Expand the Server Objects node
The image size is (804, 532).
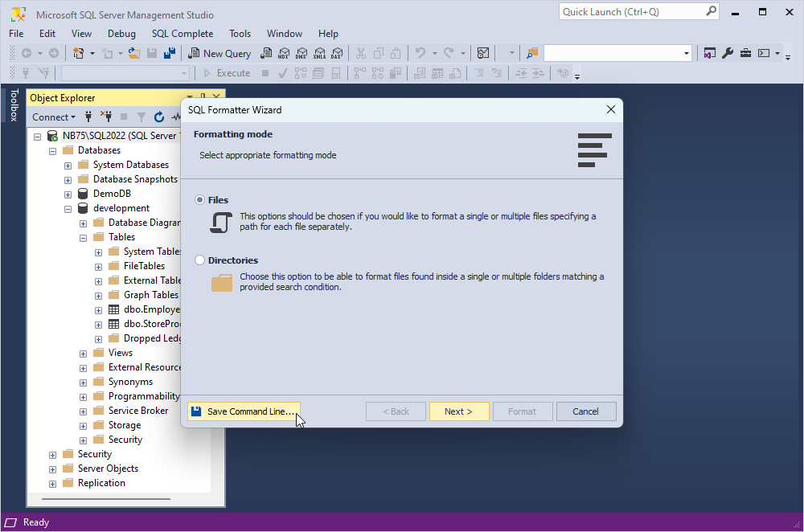(52, 469)
